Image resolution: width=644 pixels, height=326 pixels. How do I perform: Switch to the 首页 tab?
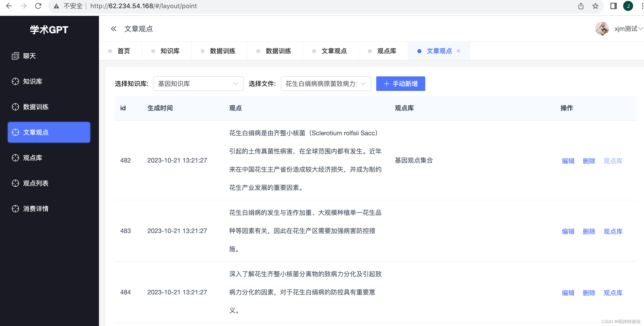pyautogui.click(x=123, y=51)
